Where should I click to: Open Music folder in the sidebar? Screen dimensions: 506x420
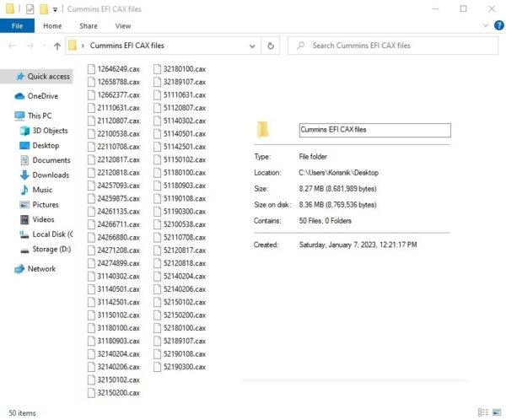coord(36,190)
